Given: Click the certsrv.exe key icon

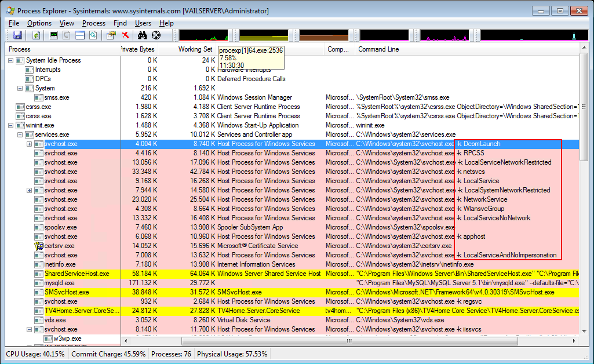Looking at the screenshot, I should tap(39, 246).
